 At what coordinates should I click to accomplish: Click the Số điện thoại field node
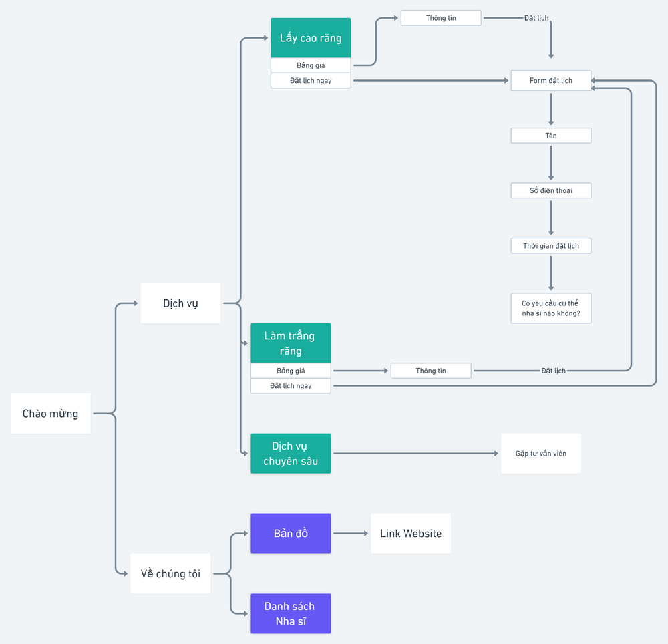(x=551, y=191)
